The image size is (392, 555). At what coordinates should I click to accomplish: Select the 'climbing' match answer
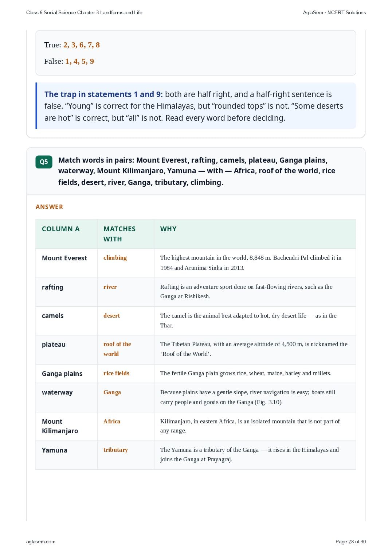115,257
